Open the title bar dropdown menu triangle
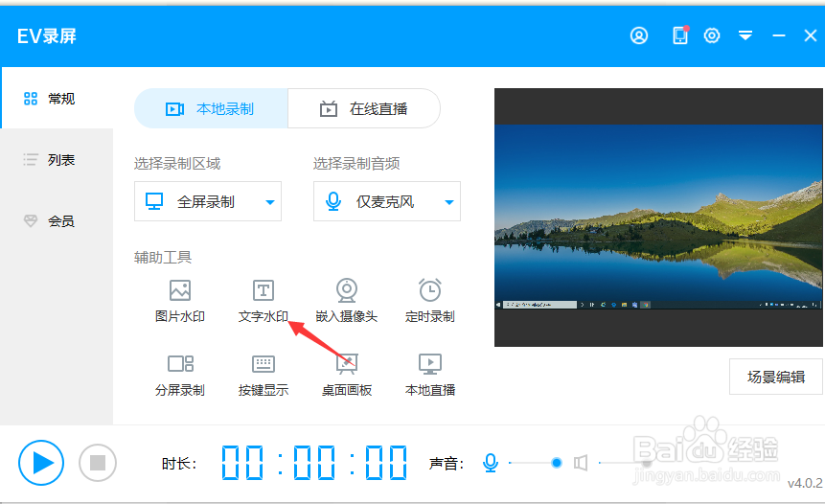This screenshot has width=825, height=504. click(x=745, y=35)
